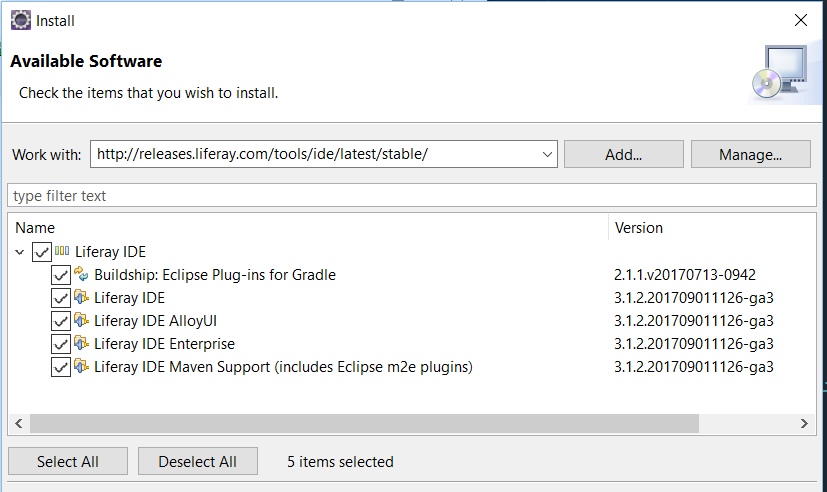Click the Liferay IDE Maven Support feature icon
827x492 pixels.
81,366
